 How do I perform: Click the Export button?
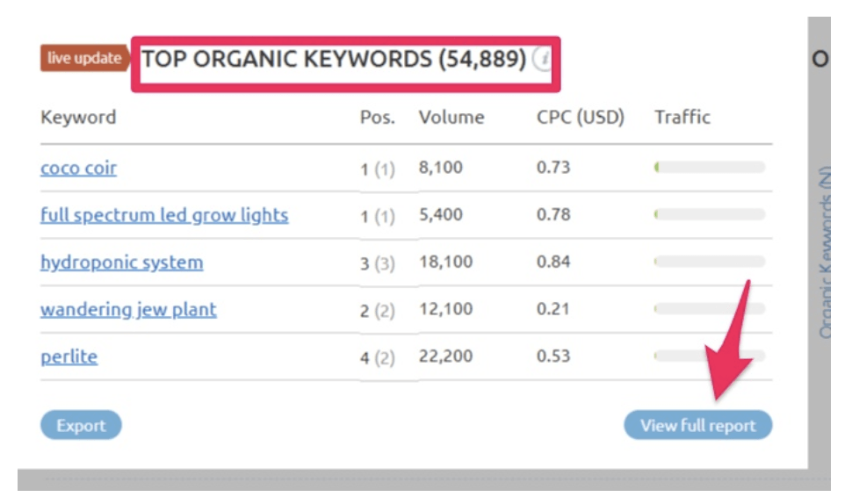[81, 426]
